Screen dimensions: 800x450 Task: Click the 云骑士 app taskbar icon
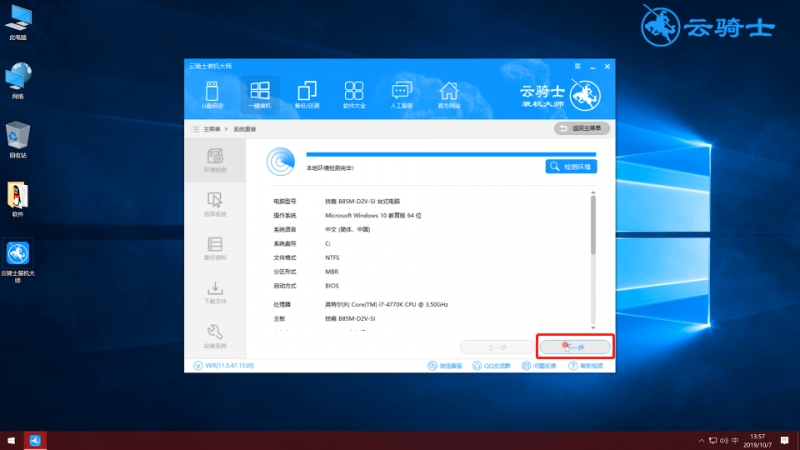pyautogui.click(x=35, y=440)
